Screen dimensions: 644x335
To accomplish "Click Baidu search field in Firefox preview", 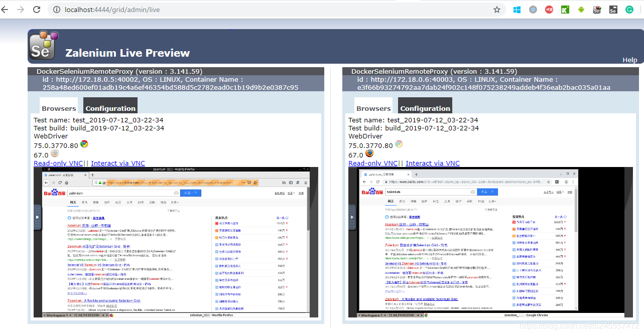I will click(x=123, y=193).
